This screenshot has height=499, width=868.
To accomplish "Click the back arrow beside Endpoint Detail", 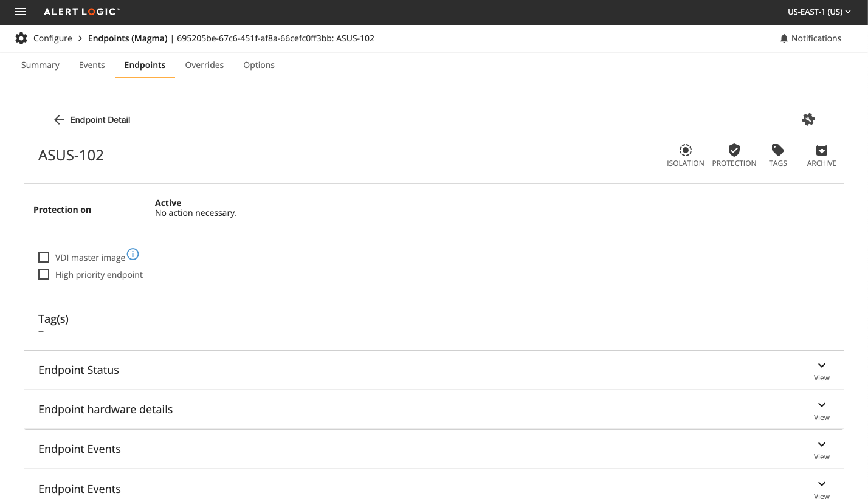I will click(x=59, y=120).
